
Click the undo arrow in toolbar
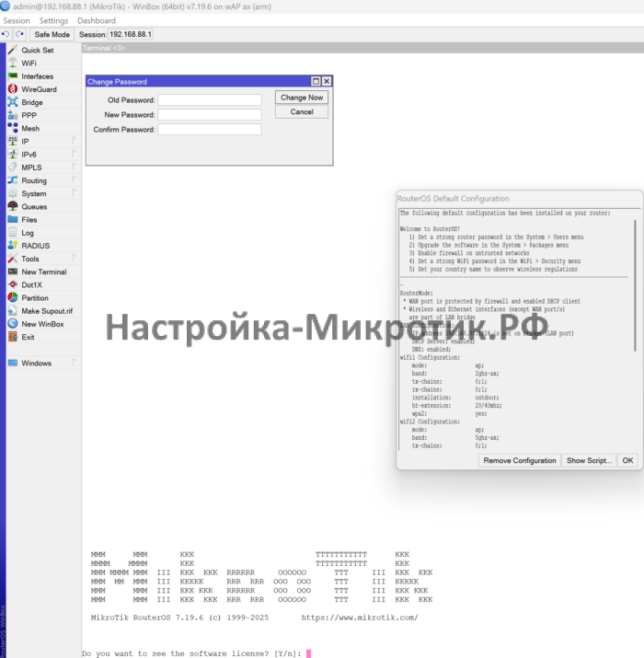(x=6, y=34)
